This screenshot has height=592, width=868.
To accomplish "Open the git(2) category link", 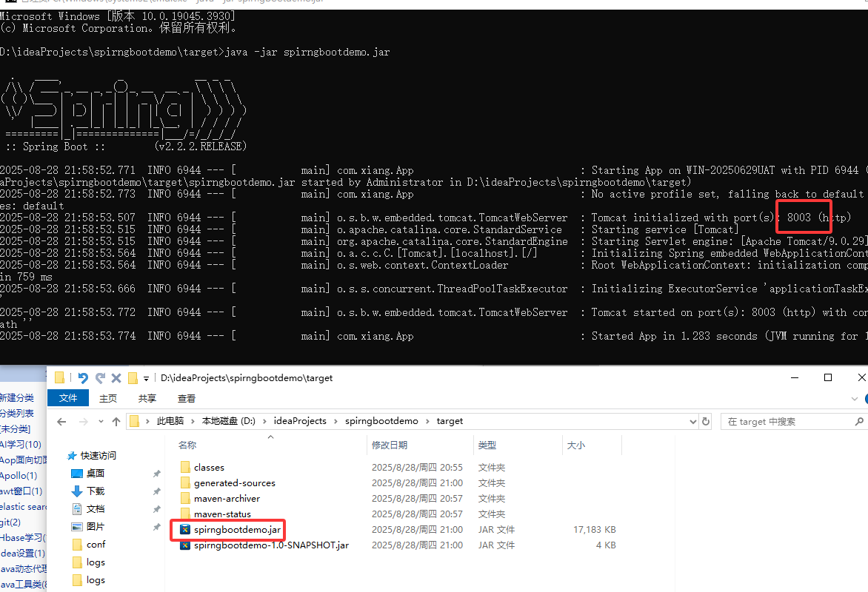I will coord(10,522).
